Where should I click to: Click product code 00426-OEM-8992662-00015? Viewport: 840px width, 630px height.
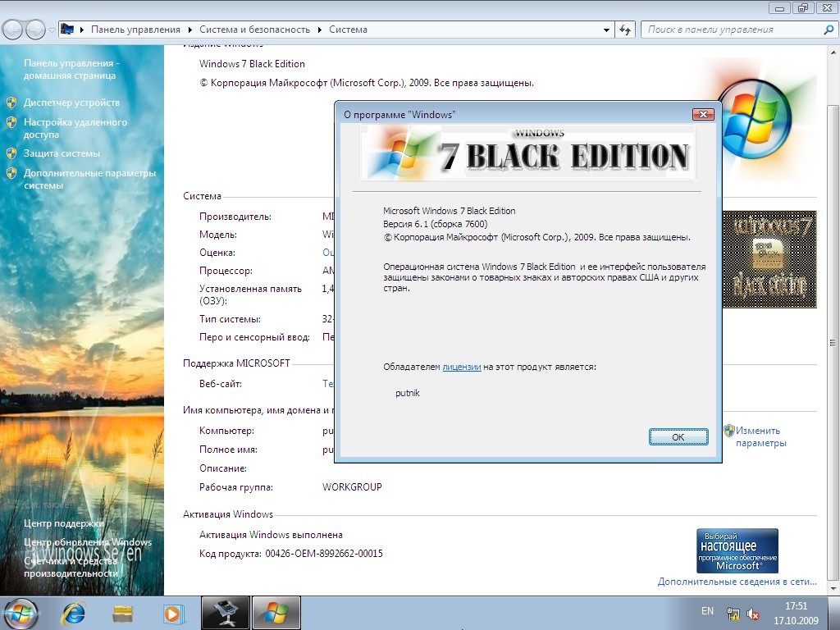pyautogui.click(x=323, y=554)
